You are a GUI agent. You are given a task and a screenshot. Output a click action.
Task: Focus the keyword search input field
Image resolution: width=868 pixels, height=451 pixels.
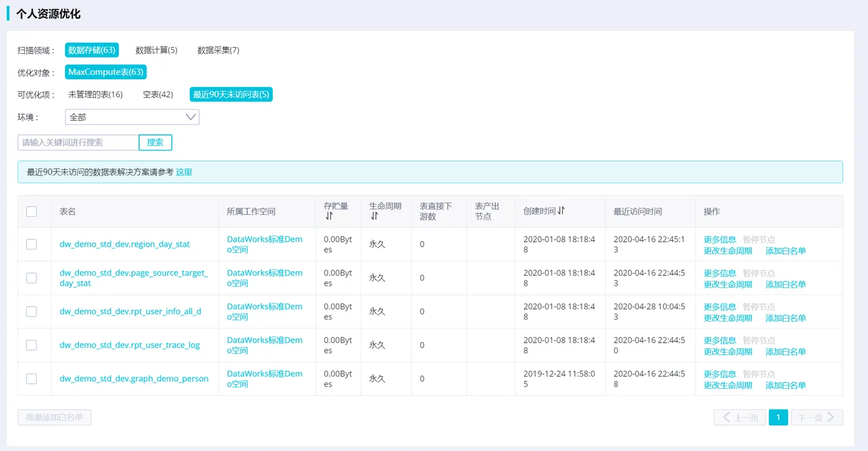78,142
